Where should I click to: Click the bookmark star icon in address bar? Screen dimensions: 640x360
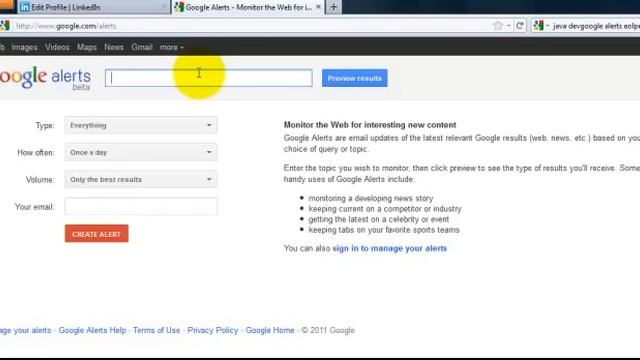[x=498, y=26]
